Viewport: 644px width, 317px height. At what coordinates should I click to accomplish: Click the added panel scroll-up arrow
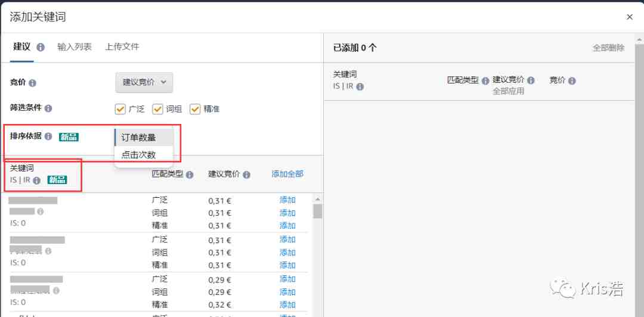coord(639,39)
